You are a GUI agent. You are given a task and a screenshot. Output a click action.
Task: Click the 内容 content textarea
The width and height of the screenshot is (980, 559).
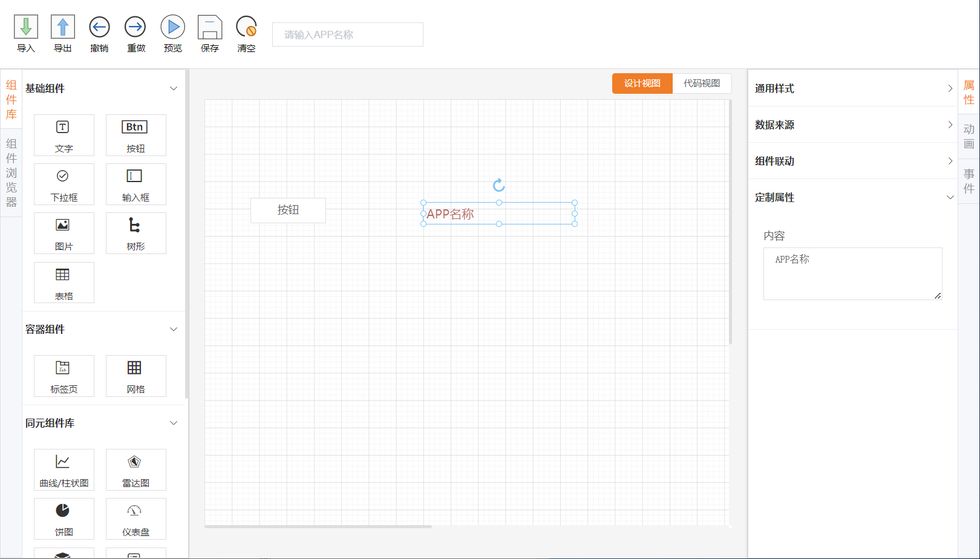(x=853, y=273)
